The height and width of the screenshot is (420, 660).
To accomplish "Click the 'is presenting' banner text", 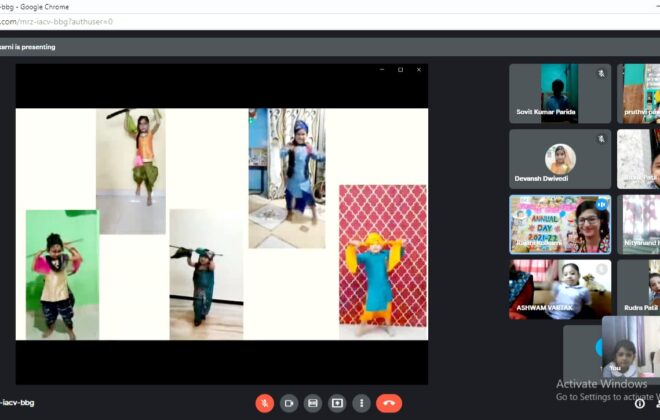I will [x=28, y=47].
